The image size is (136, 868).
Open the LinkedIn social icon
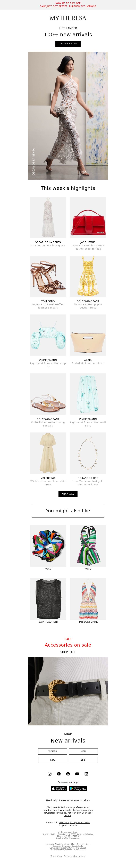(86, 774)
